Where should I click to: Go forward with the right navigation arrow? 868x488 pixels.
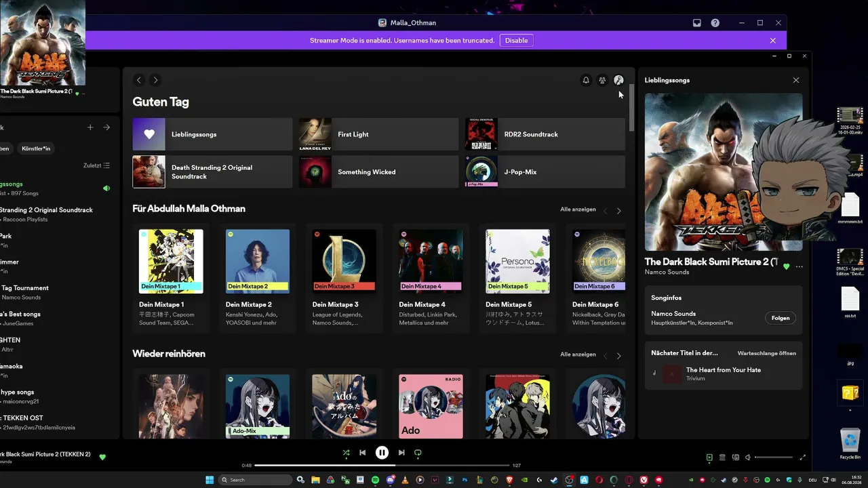click(155, 80)
